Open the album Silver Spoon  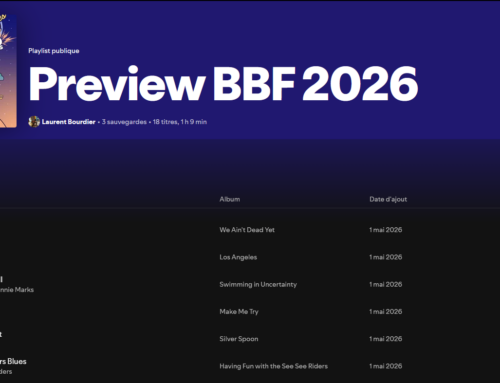pyautogui.click(x=239, y=339)
